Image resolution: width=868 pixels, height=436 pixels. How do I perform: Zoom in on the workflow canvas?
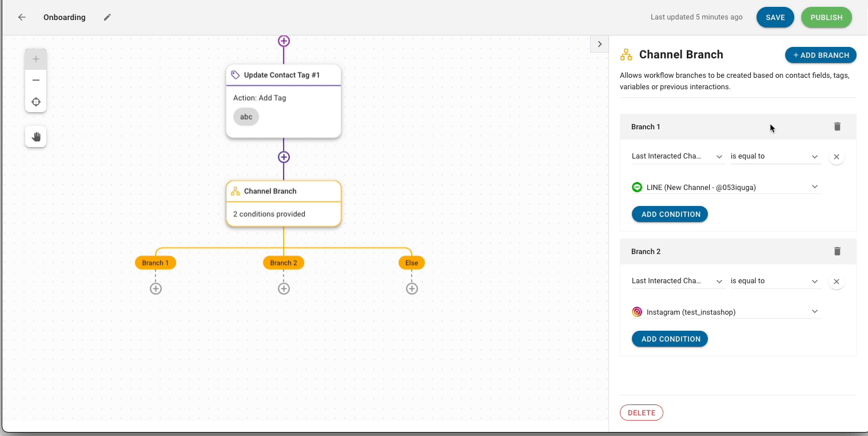[x=36, y=59]
